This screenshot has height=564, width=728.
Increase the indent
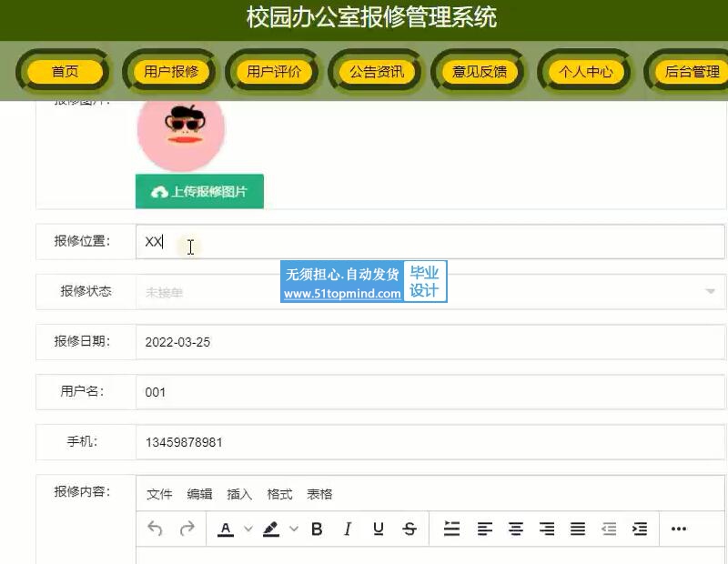[640, 529]
